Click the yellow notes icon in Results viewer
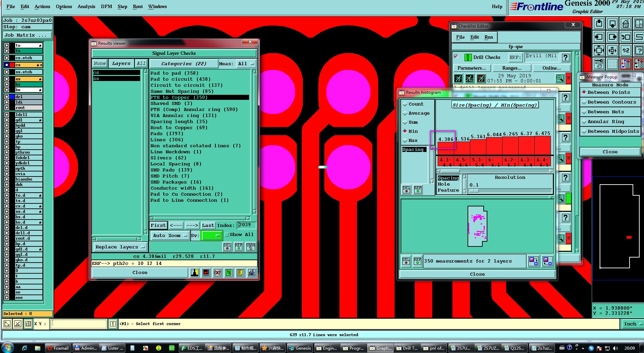Image resolution: width=644 pixels, height=353 pixels. 240,273
